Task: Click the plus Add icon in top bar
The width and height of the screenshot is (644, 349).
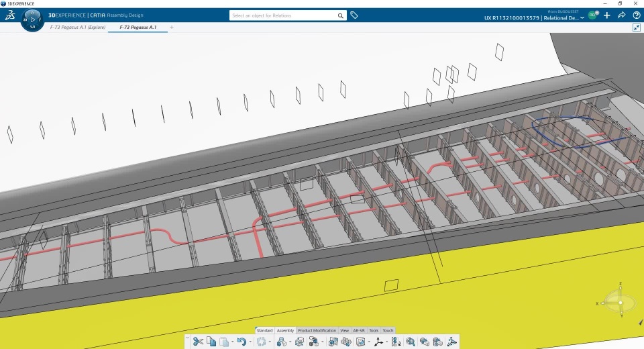Action: (607, 15)
